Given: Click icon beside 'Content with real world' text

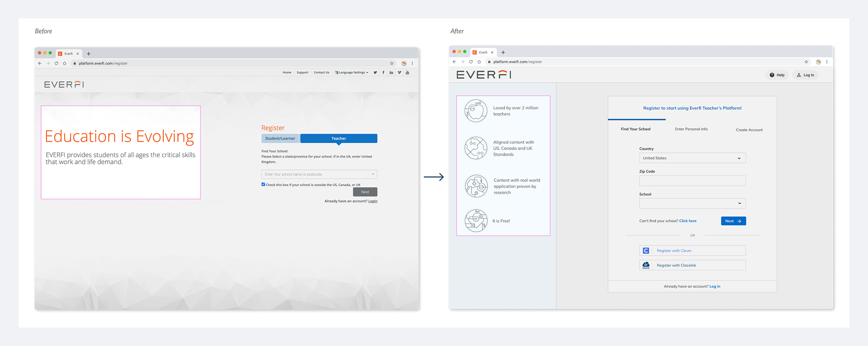Looking at the screenshot, I should coord(476,186).
